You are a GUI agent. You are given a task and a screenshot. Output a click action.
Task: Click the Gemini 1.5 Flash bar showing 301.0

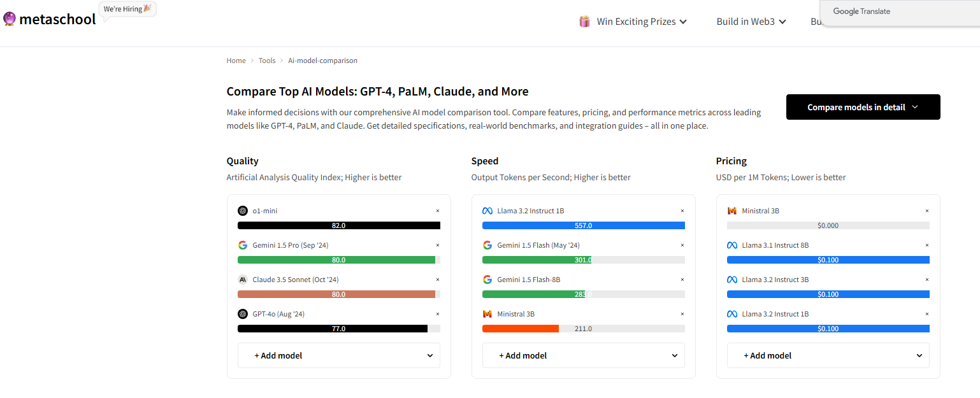[537, 260]
